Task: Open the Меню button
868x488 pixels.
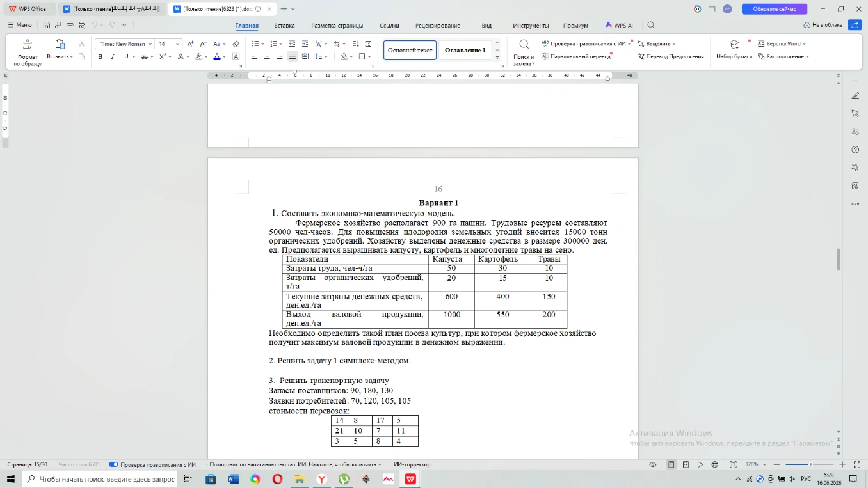Action: click(19, 25)
